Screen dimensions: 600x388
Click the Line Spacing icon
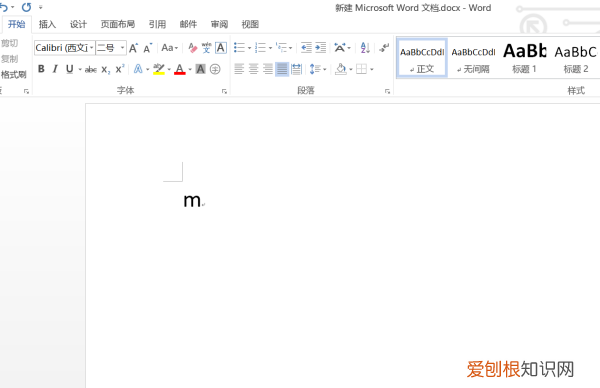click(315, 69)
